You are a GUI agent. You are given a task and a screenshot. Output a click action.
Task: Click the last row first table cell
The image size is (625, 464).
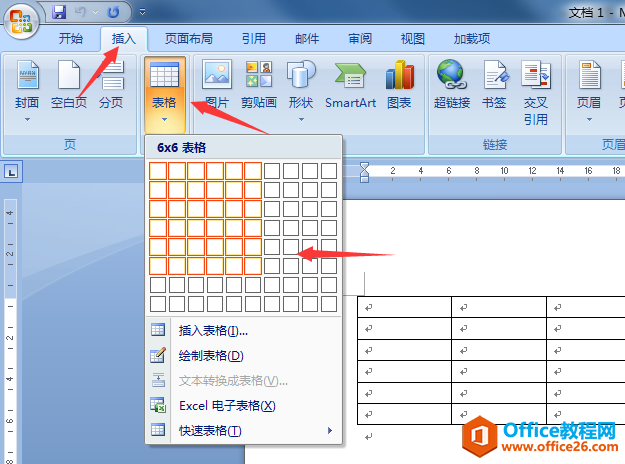[x=404, y=414]
